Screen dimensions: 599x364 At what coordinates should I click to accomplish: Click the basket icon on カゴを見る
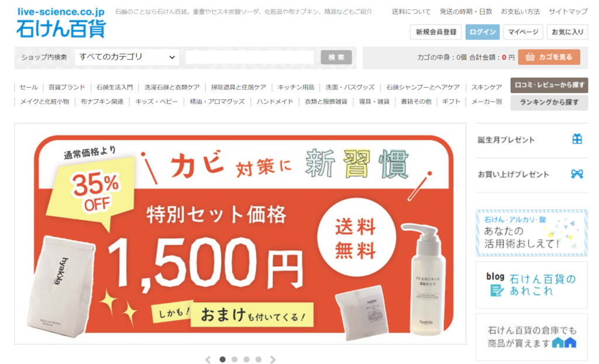pyautogui.click(x=530, y=57)
